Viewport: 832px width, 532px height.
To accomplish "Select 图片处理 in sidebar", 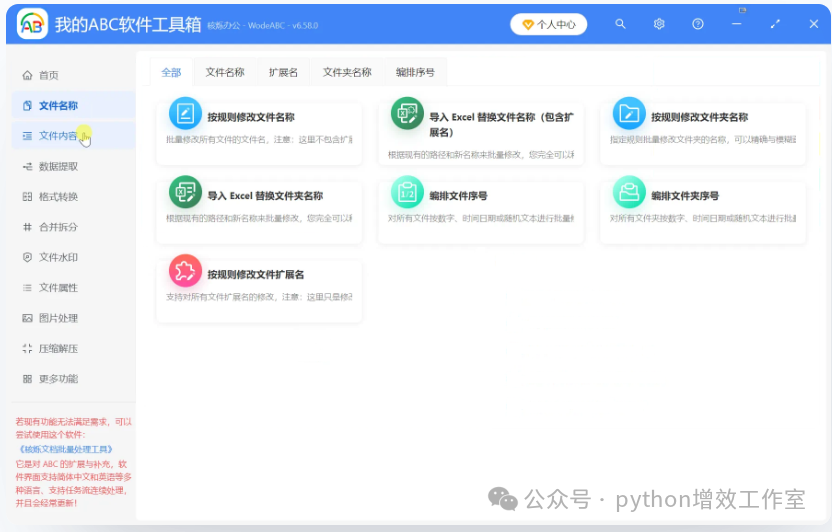I will tap(73, 318).
